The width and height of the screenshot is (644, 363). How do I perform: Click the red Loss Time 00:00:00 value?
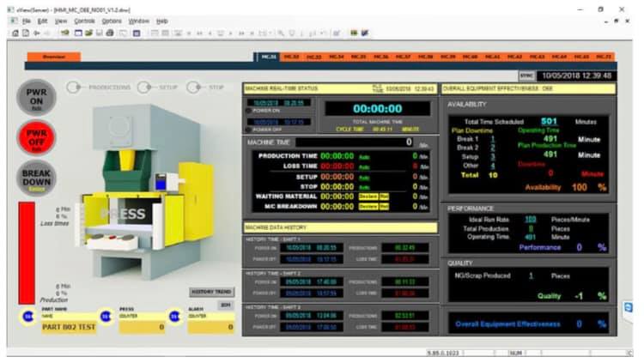point(337,166)
